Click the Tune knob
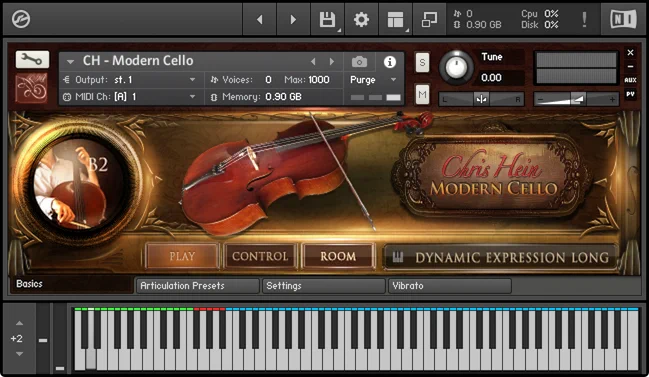This screenshot has width=649, height=377. 456,67
